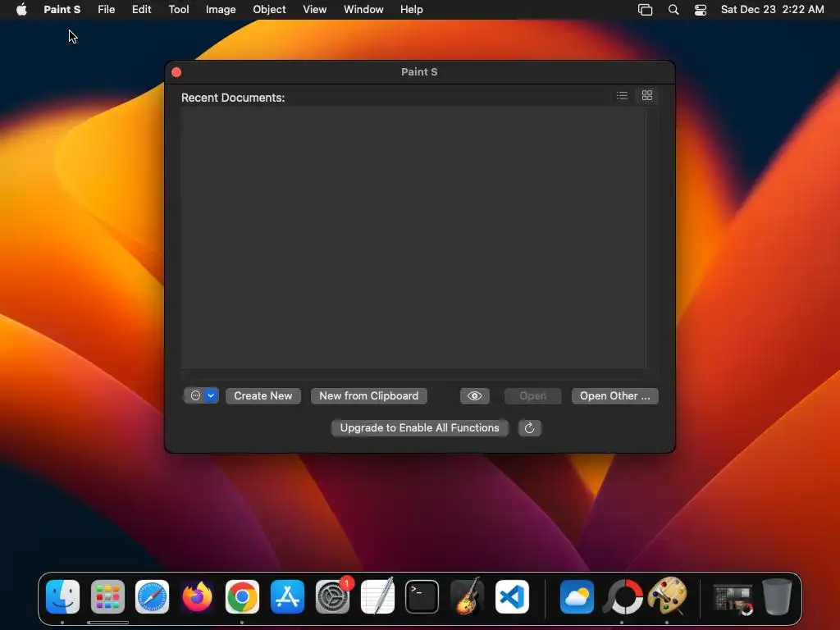Click New from Clipboard button
The height and width of the screenshot is (630, 840).
368,396
